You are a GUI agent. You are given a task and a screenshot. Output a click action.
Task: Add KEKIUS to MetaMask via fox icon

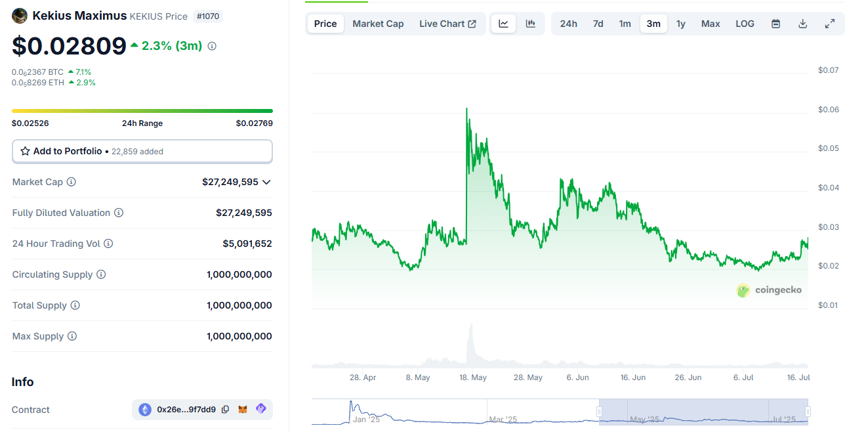coord(242,409)
